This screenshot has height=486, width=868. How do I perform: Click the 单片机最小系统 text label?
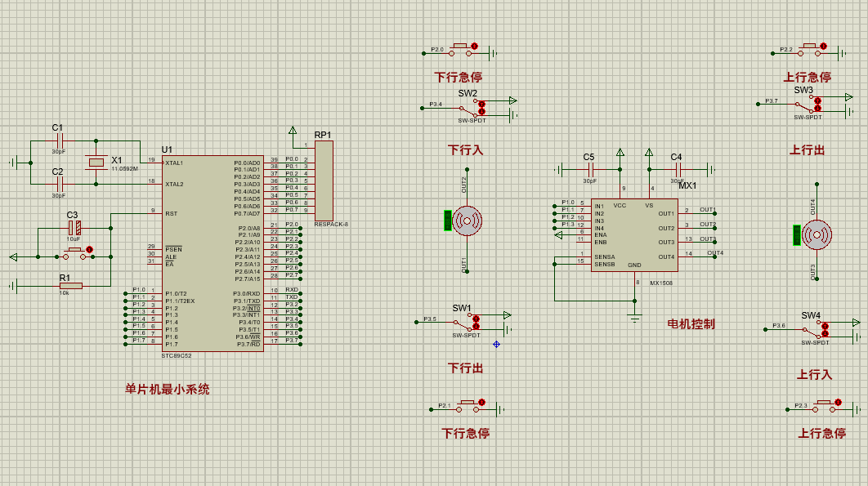point(167,390)
